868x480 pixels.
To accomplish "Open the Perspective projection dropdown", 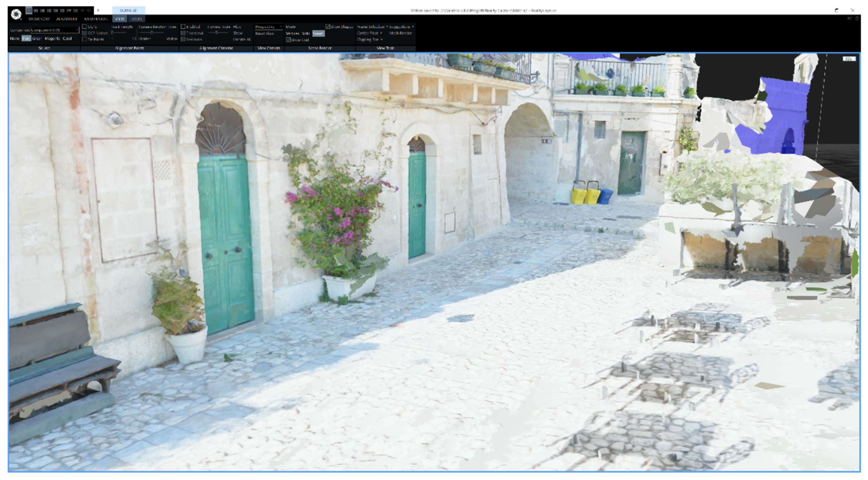I will pyautogui.click(x=269, y=27).
